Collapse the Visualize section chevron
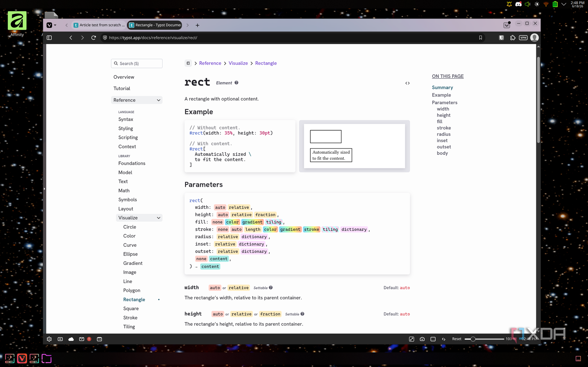The height and width of the screenshot is (367, 588). [x=159, y=218]
